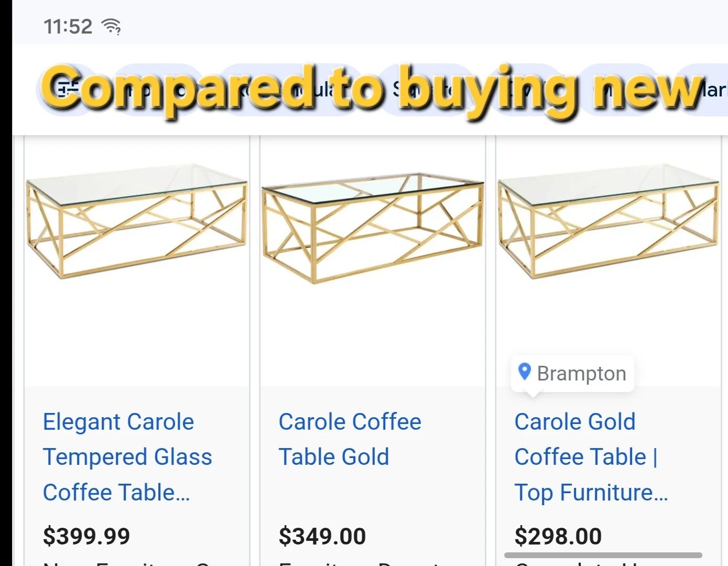The height and width of the screenshot is (566, 728).
Task: Select the $349.00 price listing
Action: pos(322,536)
